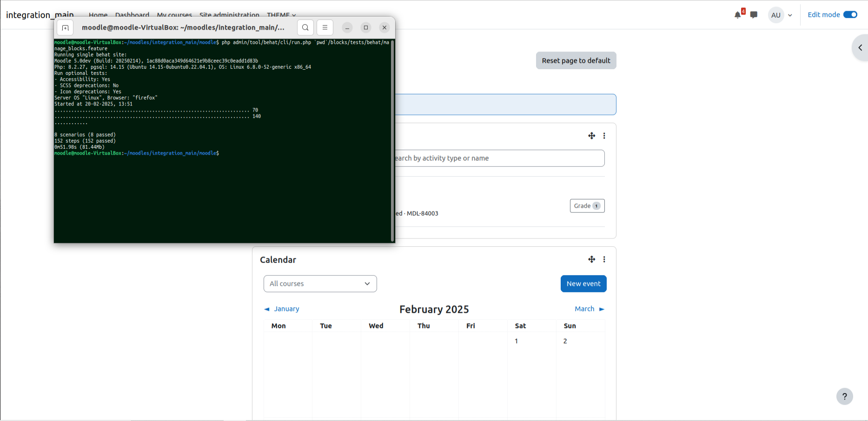Open Dashboard in navbar
Viewport: 868px width, 421px height.
[x=132, y=15]
